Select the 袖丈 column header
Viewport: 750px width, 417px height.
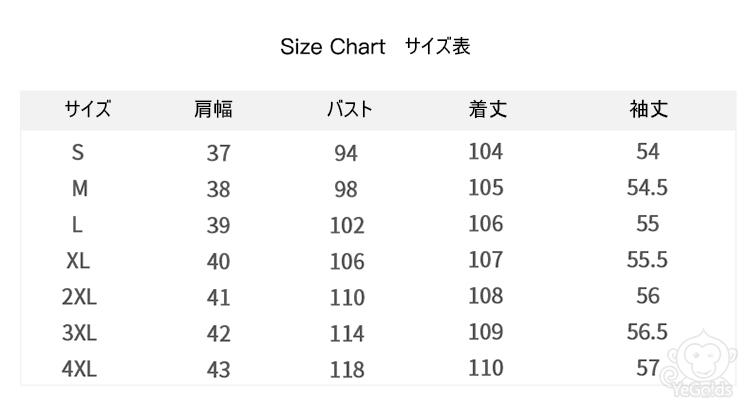[x=648, y=109]
